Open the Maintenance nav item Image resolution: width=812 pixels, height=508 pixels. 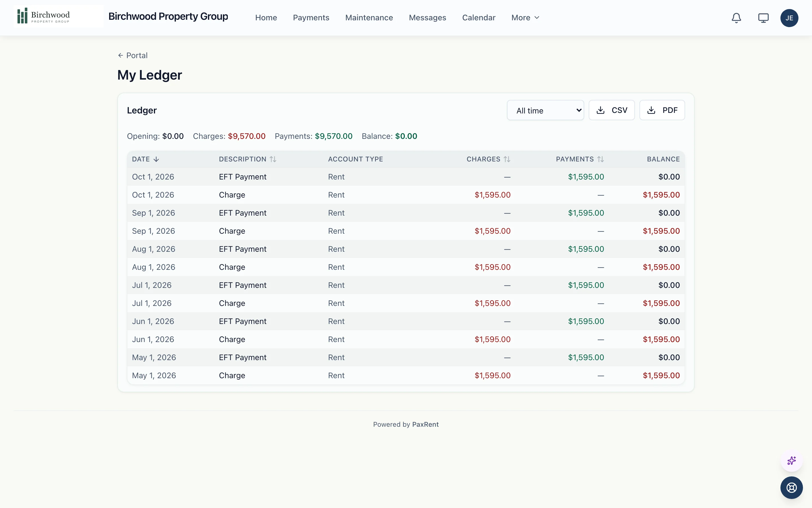369,18
